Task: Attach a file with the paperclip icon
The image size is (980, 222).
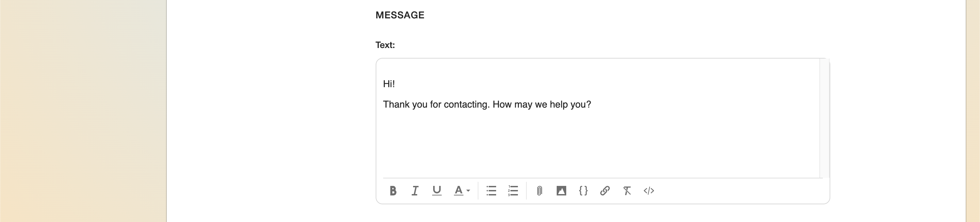Action: pyautogui.click(x=539, y=191)
